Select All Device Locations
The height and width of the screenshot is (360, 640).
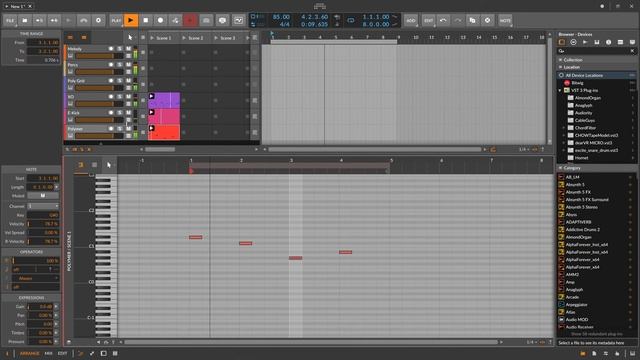point(597,75)
